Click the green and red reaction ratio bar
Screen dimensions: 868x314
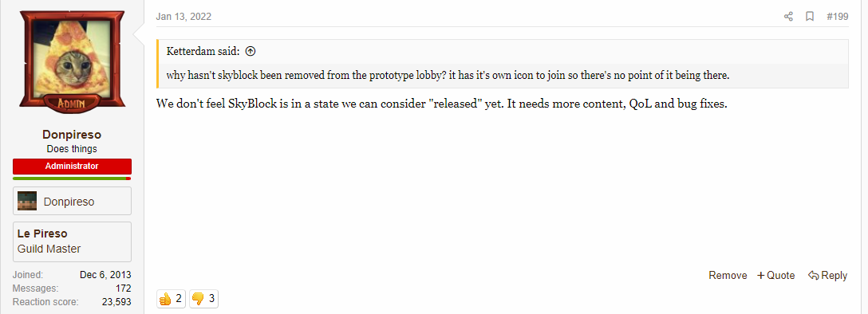pyautogui.click(x=72, y=179)
